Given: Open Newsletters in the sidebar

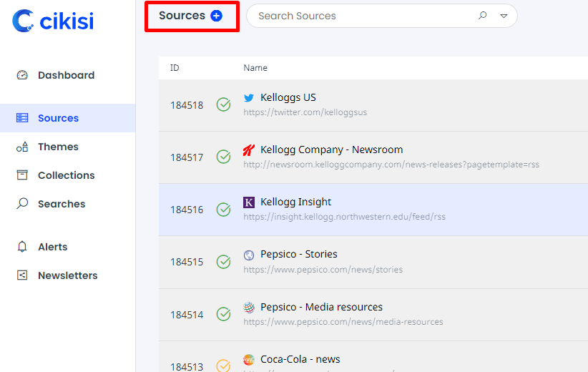Looking at the screenshot, I should [x=67, y=275].
